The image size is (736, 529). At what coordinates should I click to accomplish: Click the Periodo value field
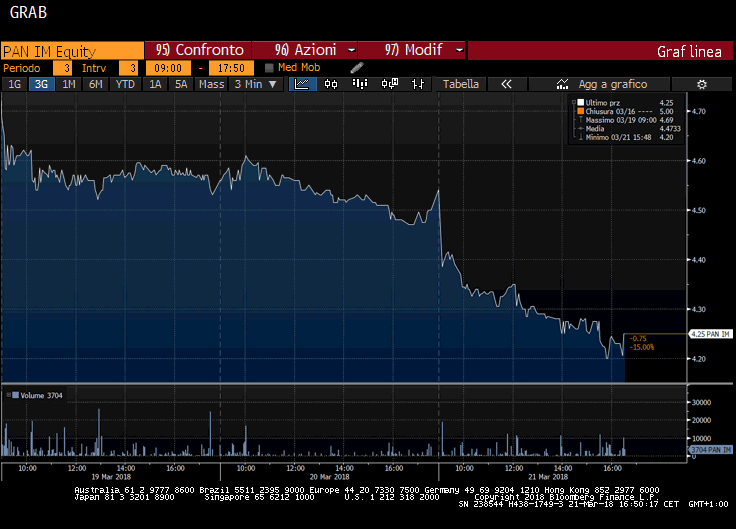(62, 68)
